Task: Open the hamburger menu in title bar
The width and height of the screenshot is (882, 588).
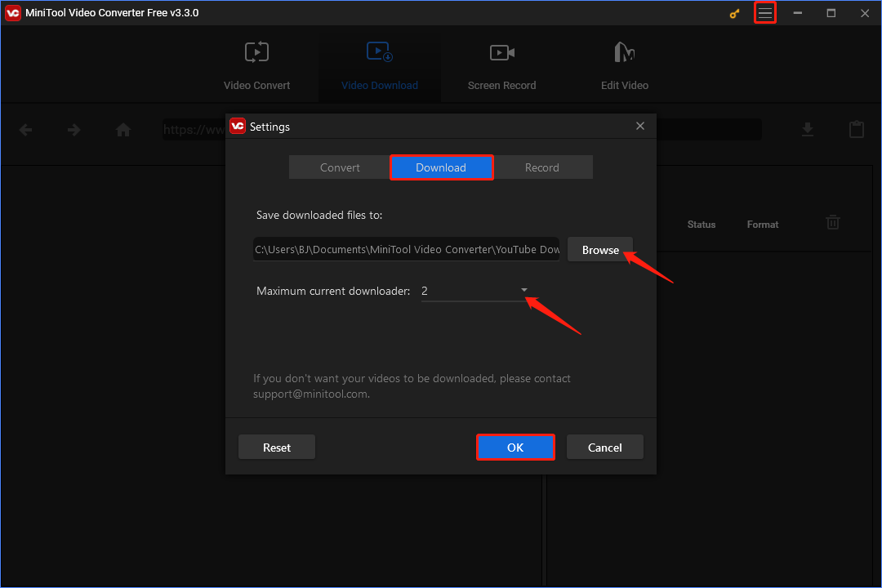Action: (x=764, y=12)
